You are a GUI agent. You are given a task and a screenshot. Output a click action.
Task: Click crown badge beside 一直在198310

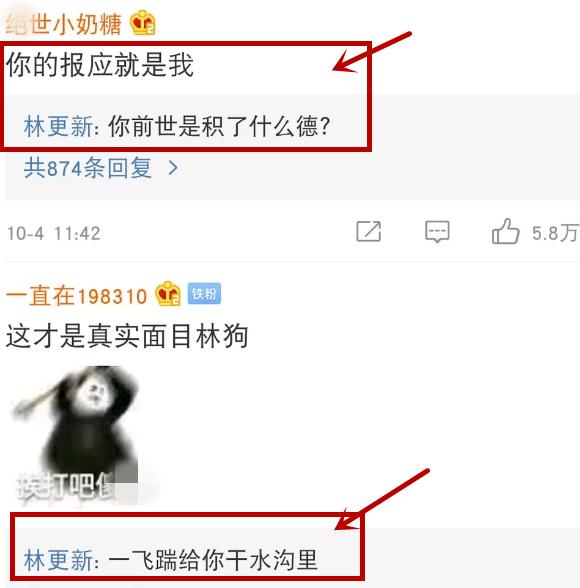click(x=168, y=294)
